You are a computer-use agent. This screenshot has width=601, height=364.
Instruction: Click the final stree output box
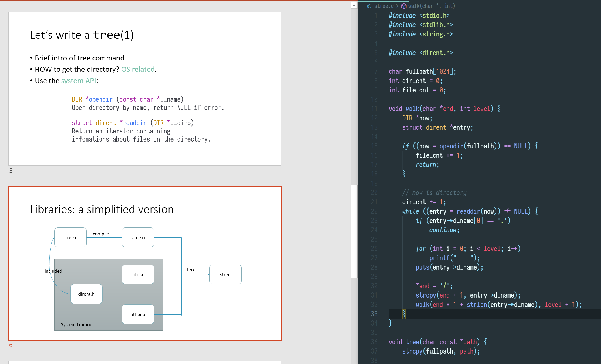pyautogui.click(x=225, y=274)
